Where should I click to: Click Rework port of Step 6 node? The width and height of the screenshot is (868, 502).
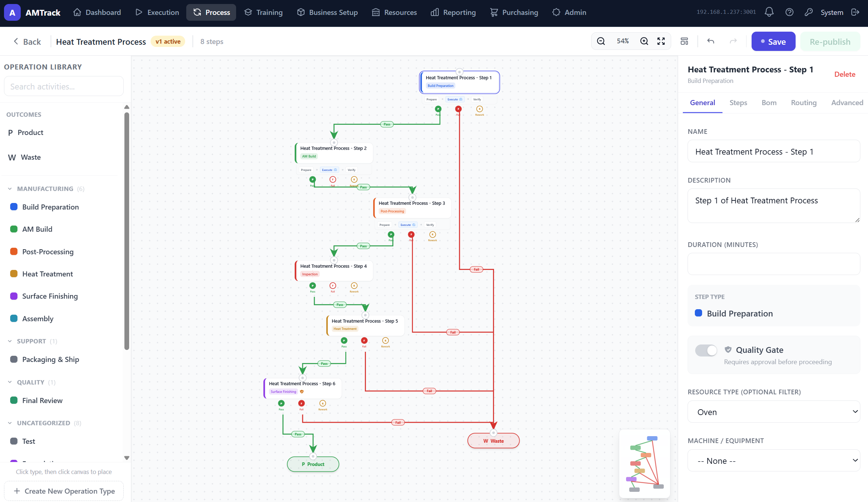[x=323, y=403]
